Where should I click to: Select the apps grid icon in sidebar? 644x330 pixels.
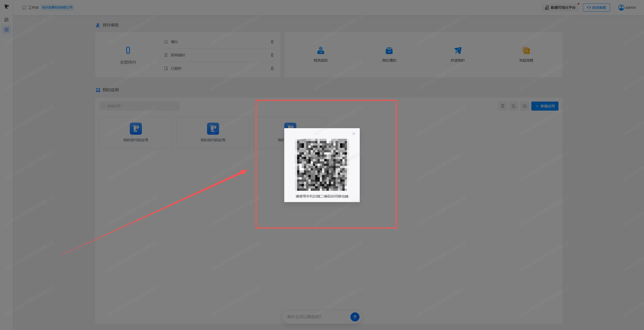point(7,30)
